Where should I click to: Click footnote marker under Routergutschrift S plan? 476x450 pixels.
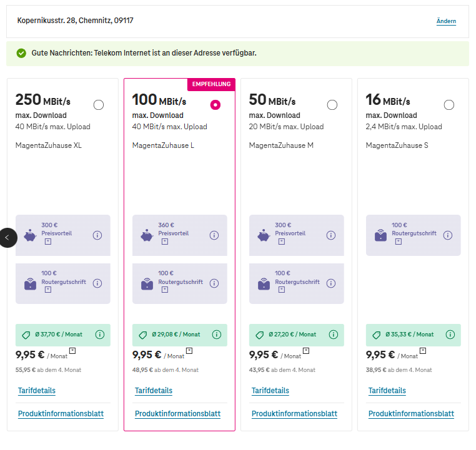pyautogui.click(x=399, y=242)
